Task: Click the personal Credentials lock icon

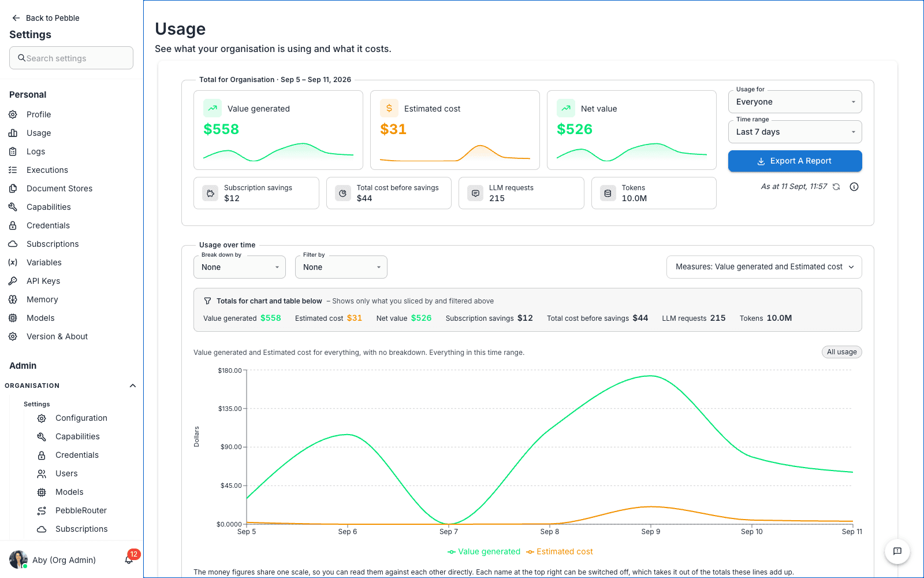Action: 13,225
